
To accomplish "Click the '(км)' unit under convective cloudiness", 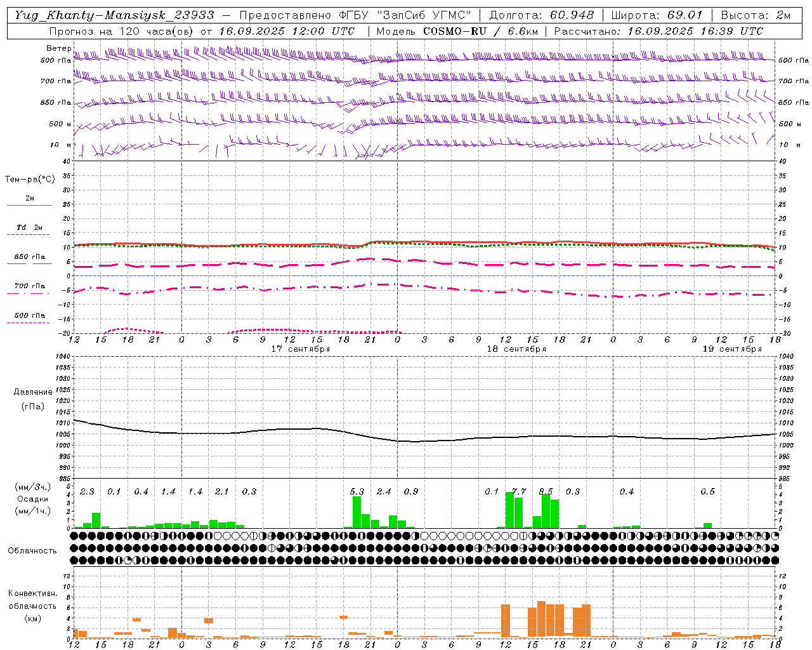I will click(32, 618).
